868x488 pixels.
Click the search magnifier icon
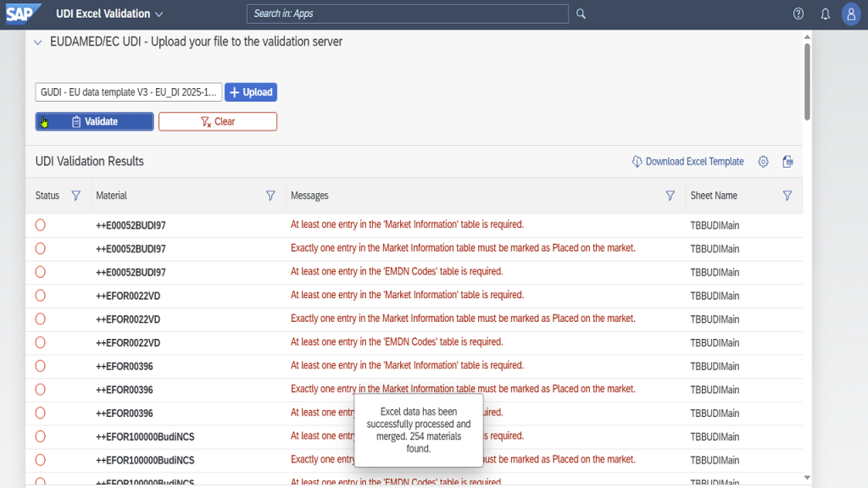pyautogui.click(x=581, y=14)
